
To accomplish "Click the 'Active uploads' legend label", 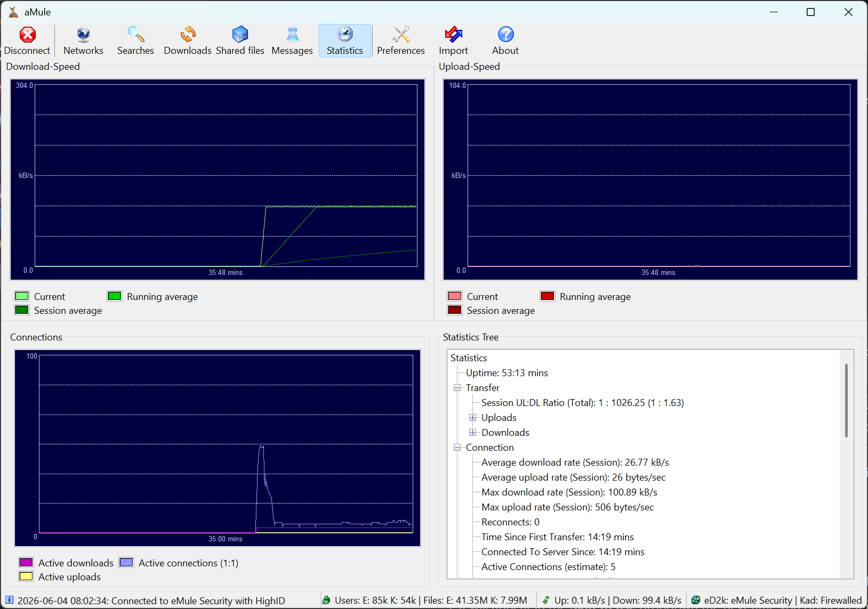I will point(69,576).
